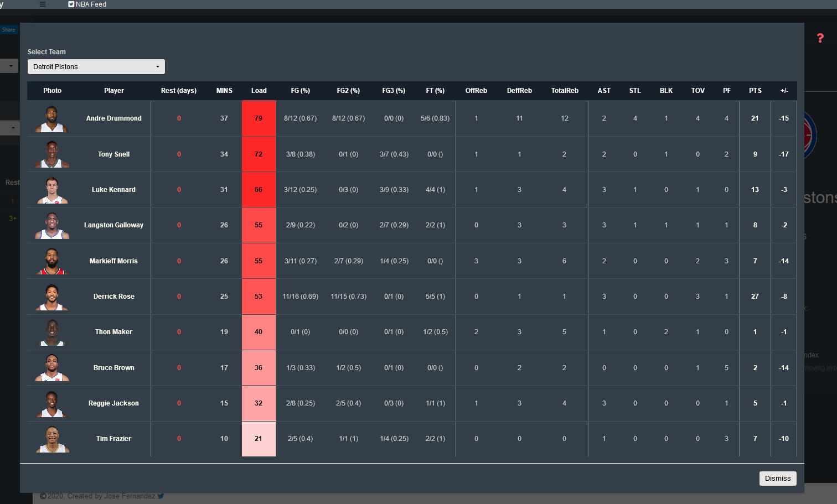Click the DeffReb column header
Viewport: 837px width, 504px height.
pyautogui.click(x=519, y=91)
